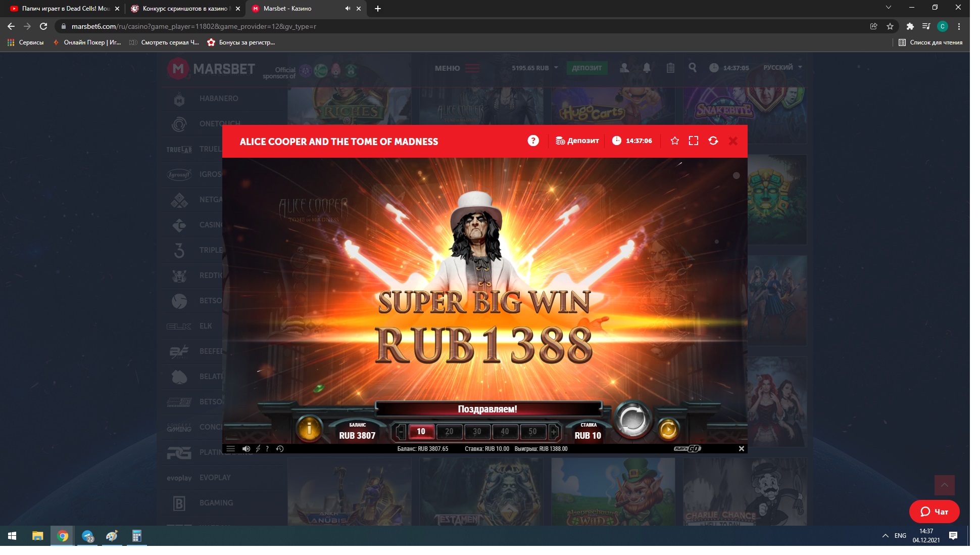Mute the Marsbet browser tab audio
The height and width of the screenshot is (555, 980).
[x=348, y=9]
